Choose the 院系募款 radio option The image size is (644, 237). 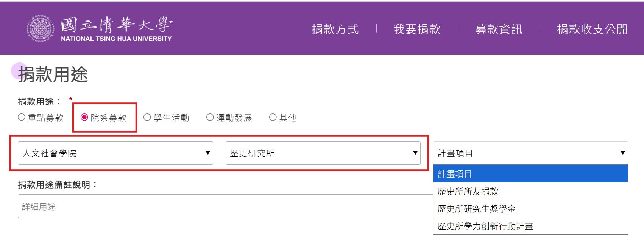pyautogui.click(x=84, y=118)
